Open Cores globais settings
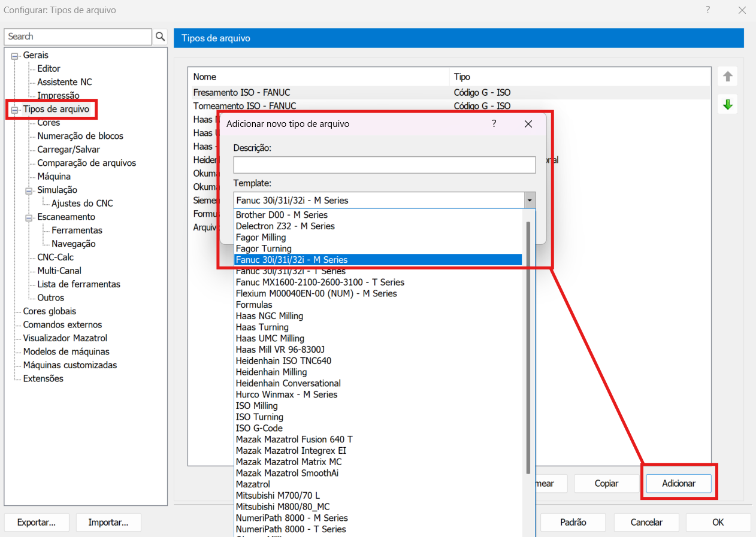The image size is (756, 537). tap(50, 311)
